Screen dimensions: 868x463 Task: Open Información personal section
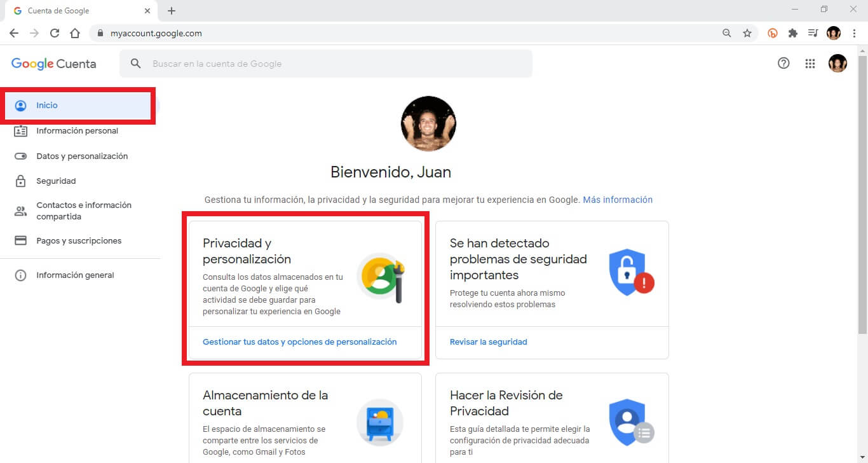coord(79,131)
